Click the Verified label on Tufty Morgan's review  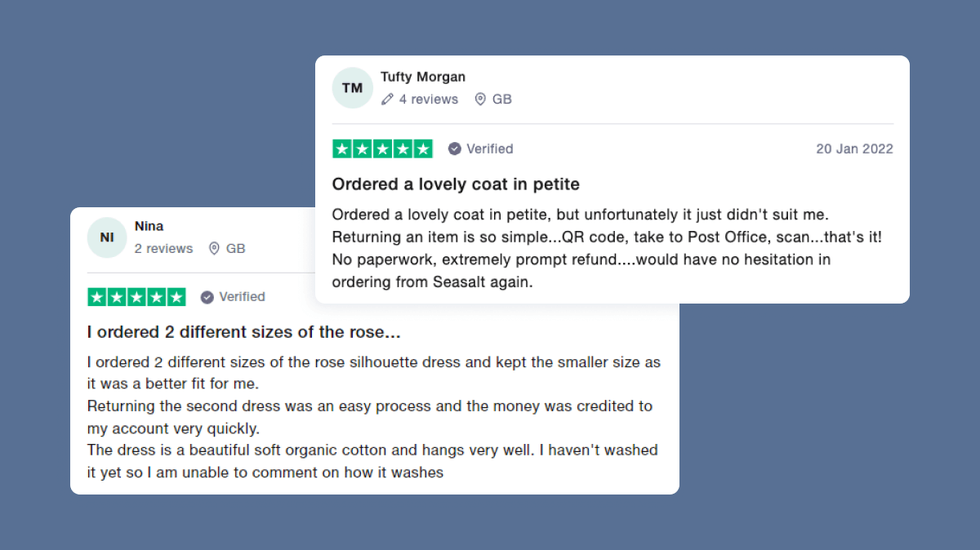click(489, 149)
